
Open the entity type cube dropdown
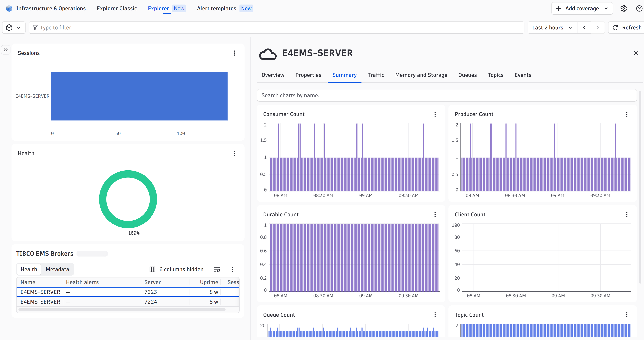click(14, 28)
